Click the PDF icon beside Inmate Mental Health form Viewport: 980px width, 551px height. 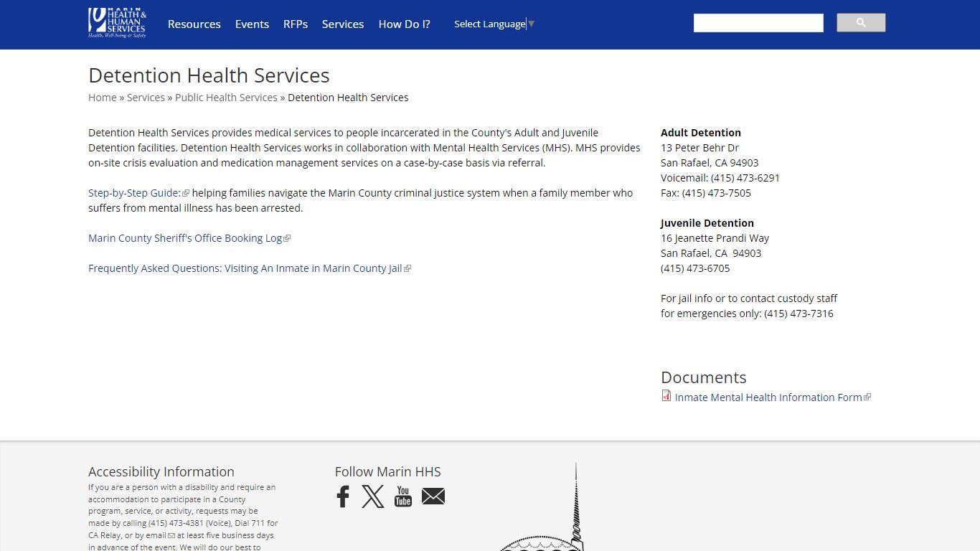(666, 396)
